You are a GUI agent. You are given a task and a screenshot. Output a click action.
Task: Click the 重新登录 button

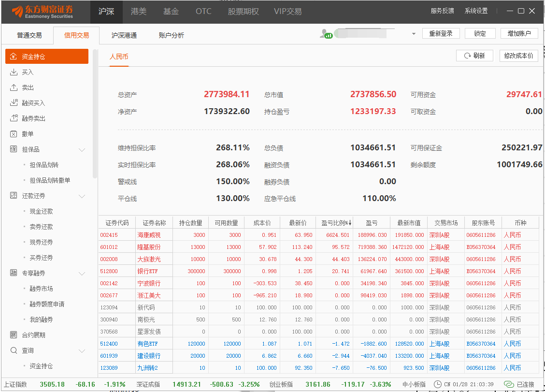(441, 33)
